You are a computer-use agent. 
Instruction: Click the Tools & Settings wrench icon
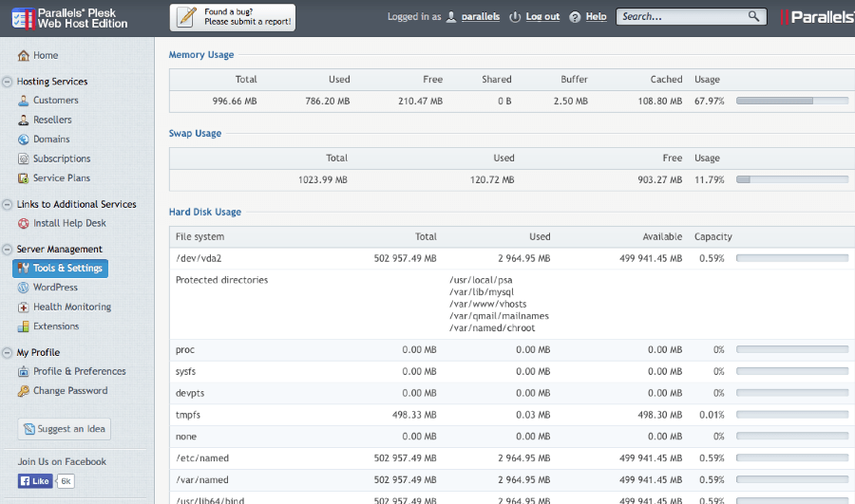[24, 268]
